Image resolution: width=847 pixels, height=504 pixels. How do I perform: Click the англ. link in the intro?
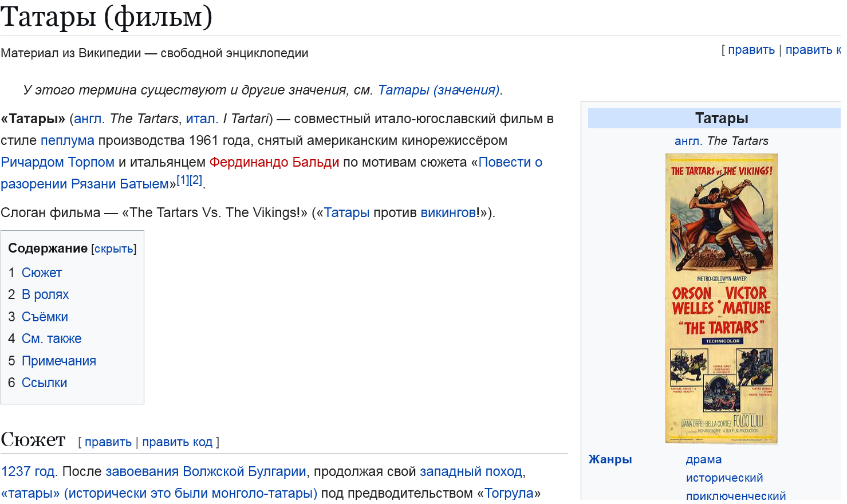pos(89,119)
